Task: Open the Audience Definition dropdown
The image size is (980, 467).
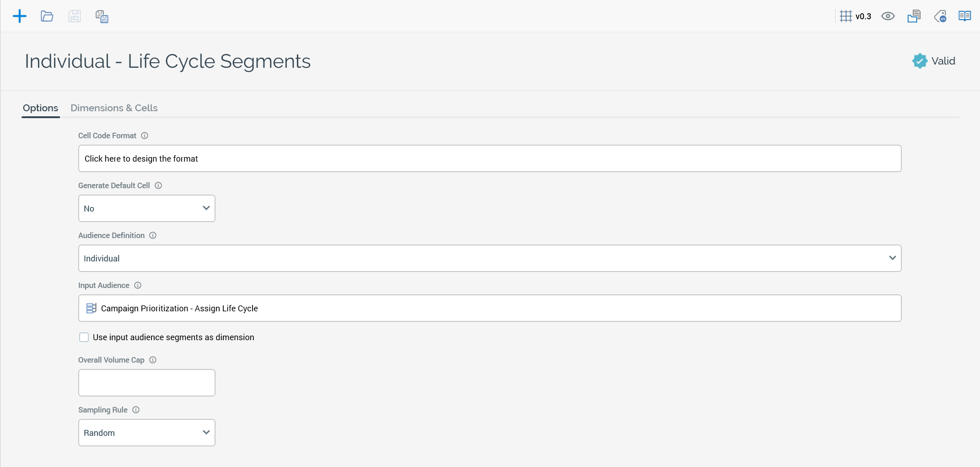Action: coord(490,258)
